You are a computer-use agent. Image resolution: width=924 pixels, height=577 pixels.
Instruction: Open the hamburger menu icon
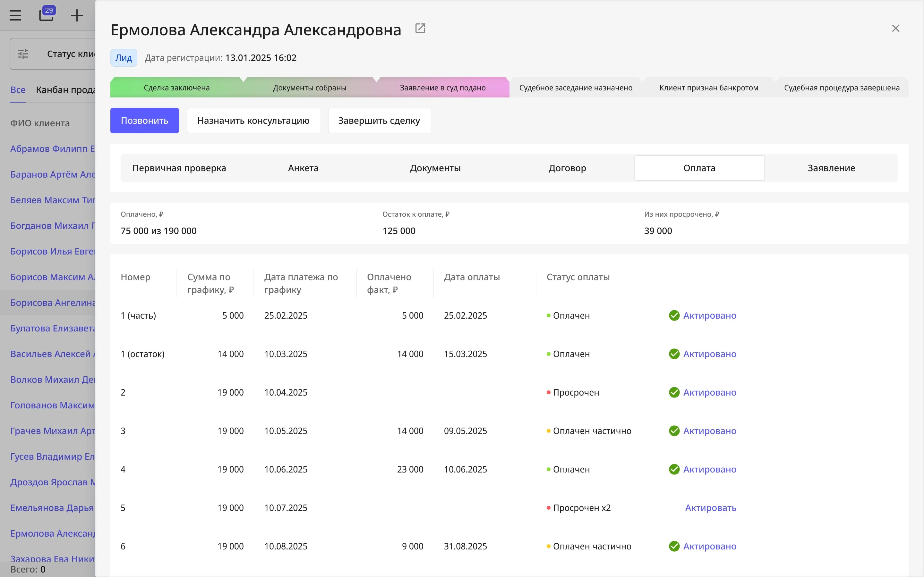pyautogui.click(x=15, y=15)
